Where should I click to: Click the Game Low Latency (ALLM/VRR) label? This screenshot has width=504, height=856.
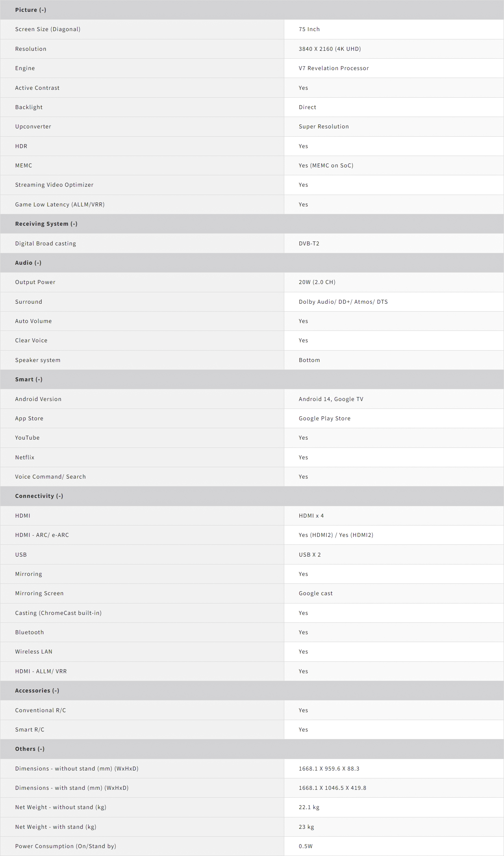click(x=60, y=204)
